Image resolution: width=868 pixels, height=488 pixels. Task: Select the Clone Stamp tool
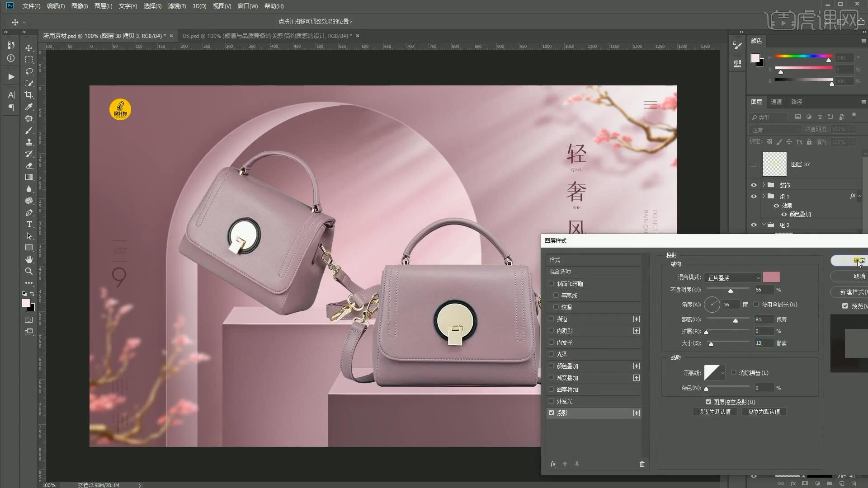tap(29, 142)
